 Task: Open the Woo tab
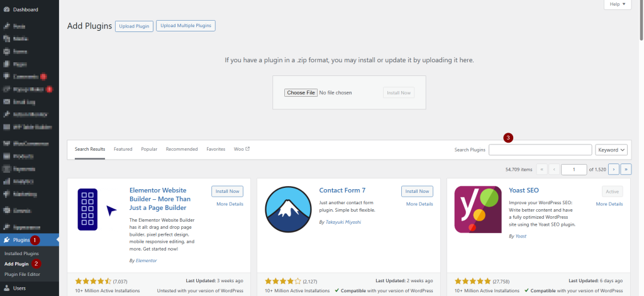(x=241, y=149)
